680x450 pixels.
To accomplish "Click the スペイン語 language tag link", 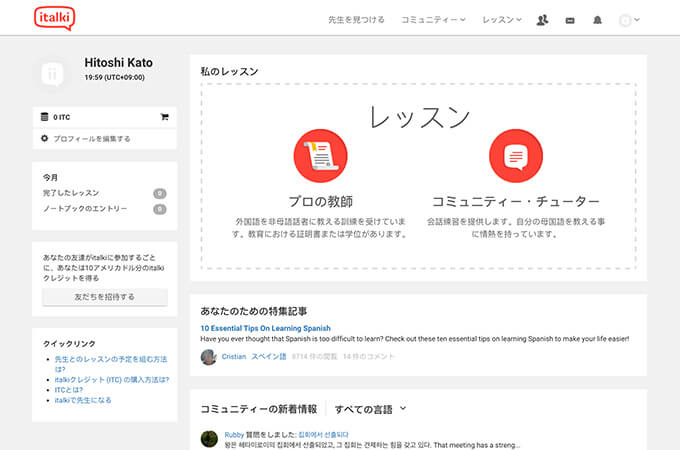I will 269,356.
